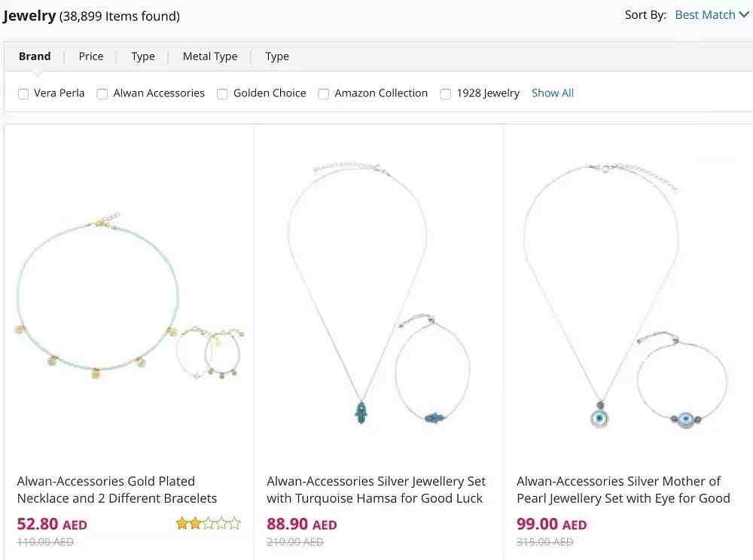
Task: Open the first Type filter tab
Action: 143,56
